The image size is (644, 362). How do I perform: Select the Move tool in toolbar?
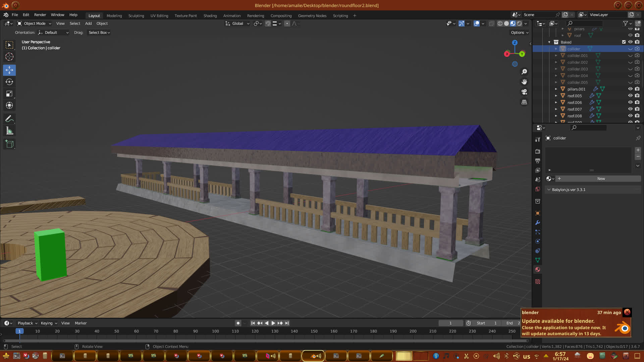(9, 70)
